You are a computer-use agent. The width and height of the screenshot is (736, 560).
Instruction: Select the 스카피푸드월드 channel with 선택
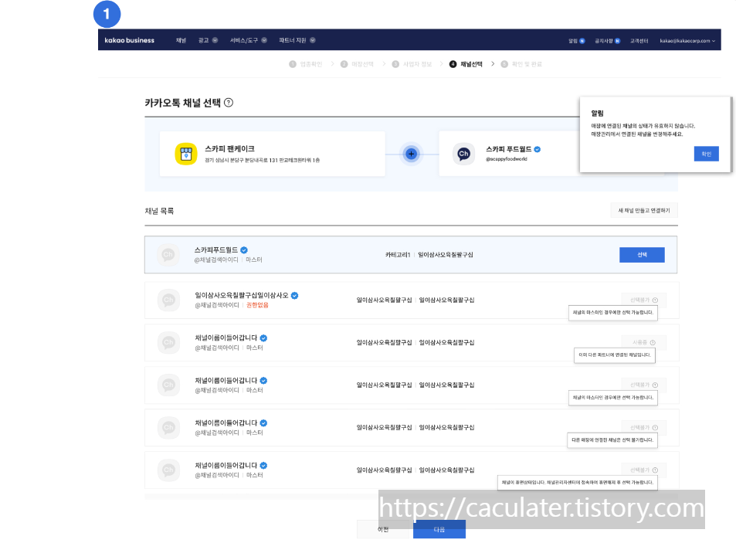coord(642,255)
